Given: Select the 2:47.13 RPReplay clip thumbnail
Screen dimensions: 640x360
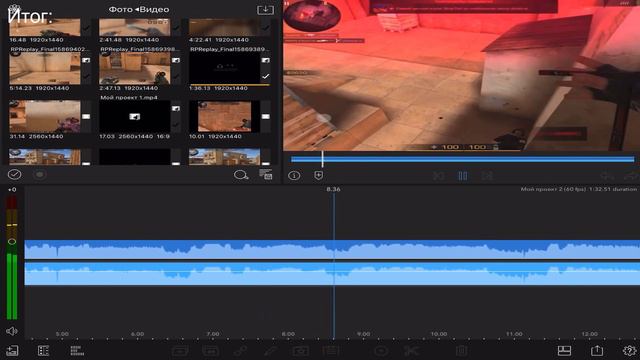Looking at the screenshot, I should pyautogui.click(x=135, y=68).
